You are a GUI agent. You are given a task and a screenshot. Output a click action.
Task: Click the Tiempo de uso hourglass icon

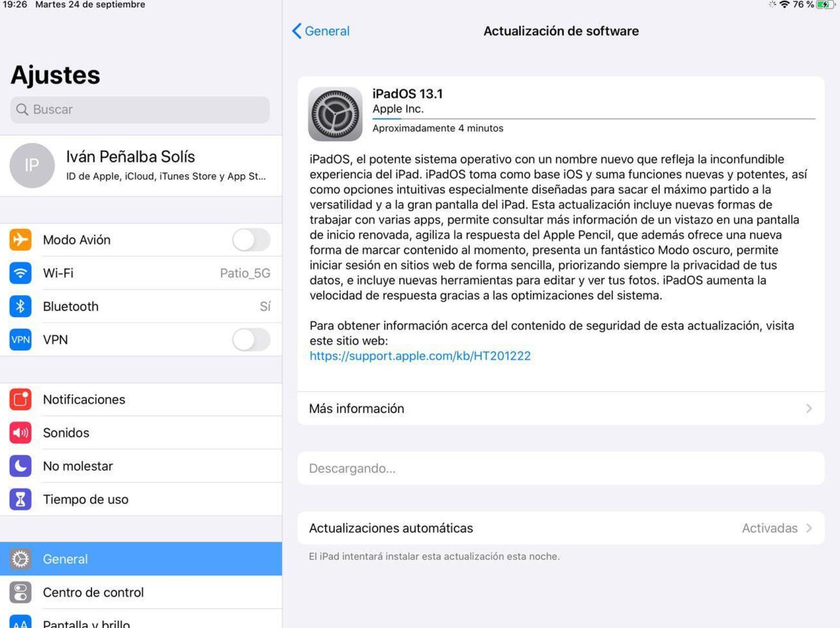tap(20, 499)
